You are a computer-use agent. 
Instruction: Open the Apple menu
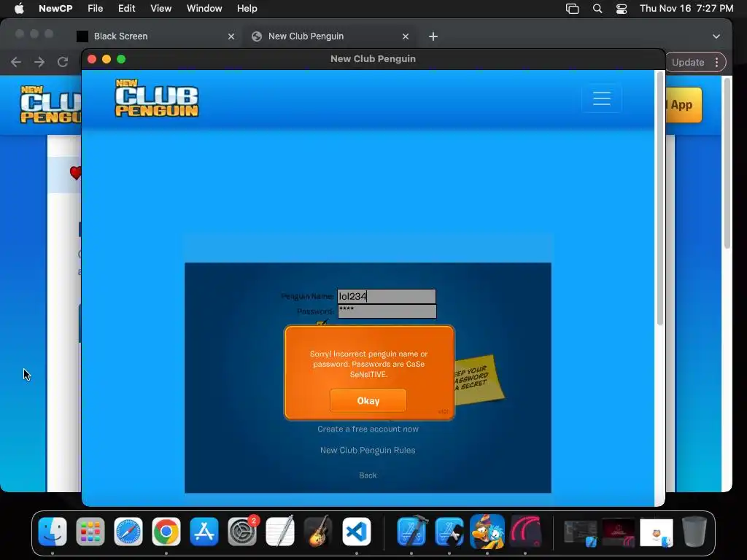click(19, 9)
